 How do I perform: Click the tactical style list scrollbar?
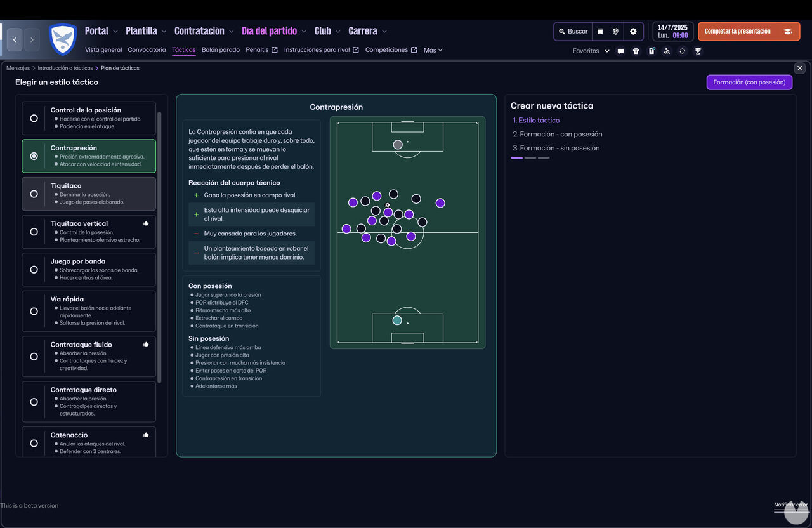pyautogui.click(x=159, y=247)
